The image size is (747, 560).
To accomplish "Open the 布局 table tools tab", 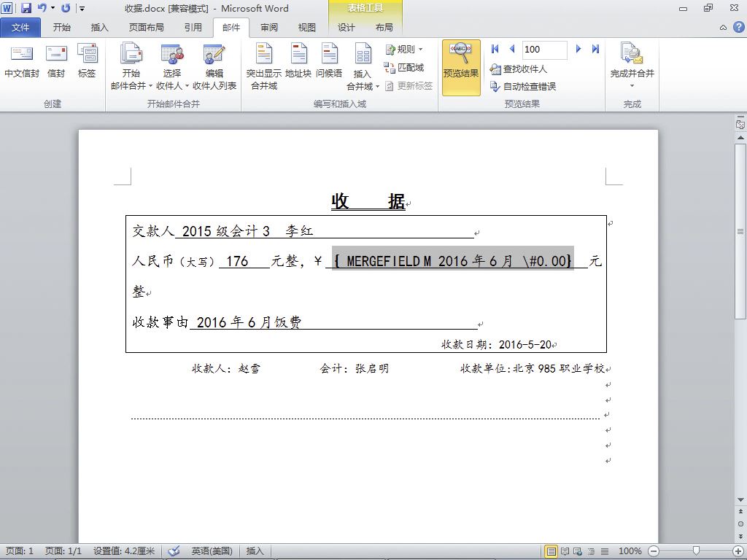I will (384, 28).
